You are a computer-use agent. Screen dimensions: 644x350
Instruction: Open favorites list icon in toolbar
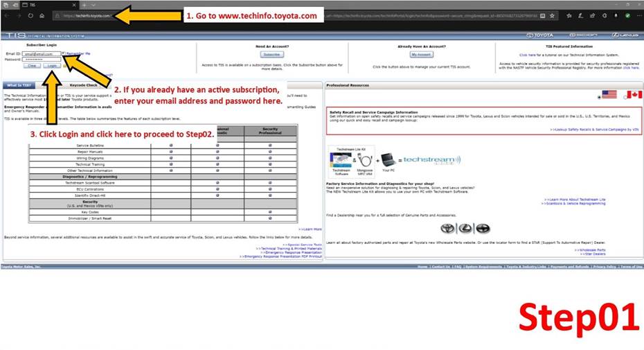pyautogui.click(x=569, y=16)
